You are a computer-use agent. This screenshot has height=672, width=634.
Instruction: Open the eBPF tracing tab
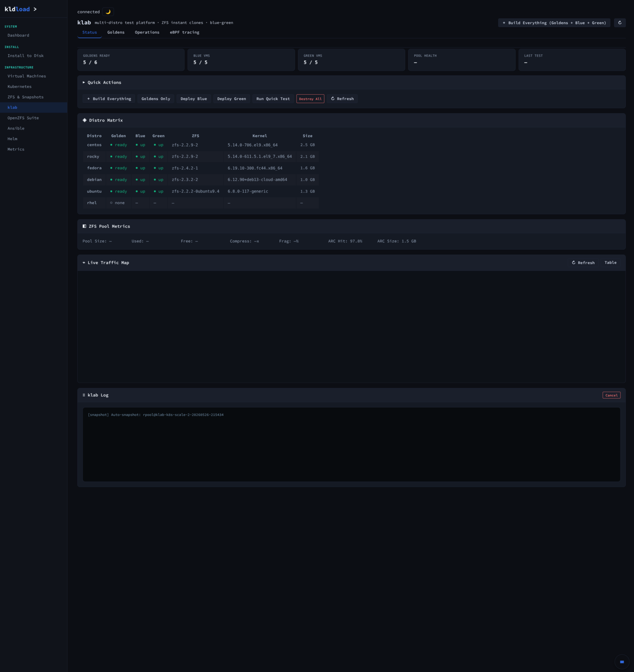click(x=184, y=32)
